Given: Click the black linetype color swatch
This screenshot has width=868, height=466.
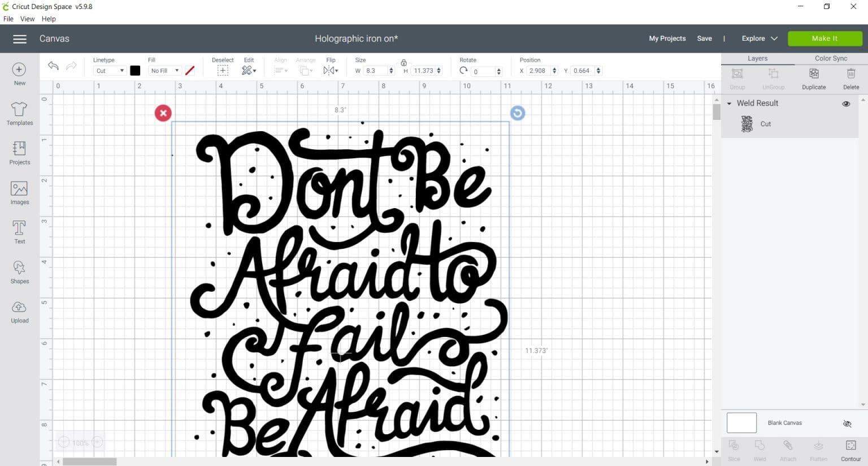Looking at the screenshot, I should [x=135, y=71].
